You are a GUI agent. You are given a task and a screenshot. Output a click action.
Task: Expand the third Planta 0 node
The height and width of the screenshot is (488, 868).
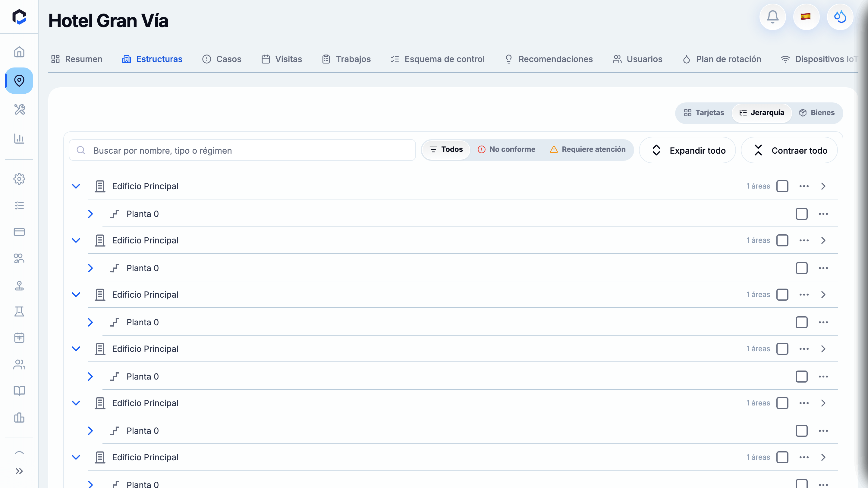[x=90, y=322]
